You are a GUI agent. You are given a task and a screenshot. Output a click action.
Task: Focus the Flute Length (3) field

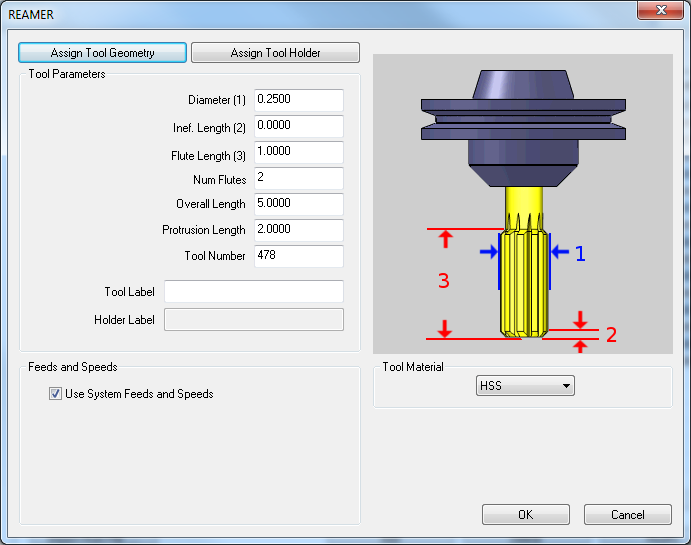click(x=299, y=152)
